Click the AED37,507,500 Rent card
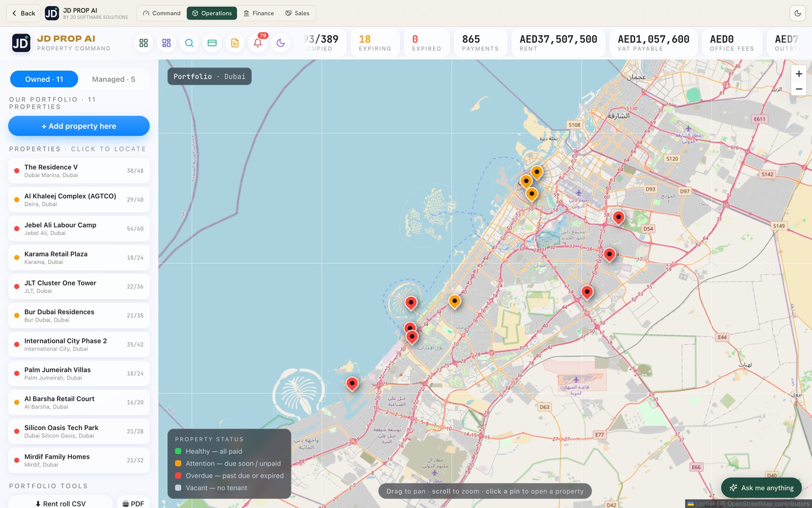The height and width of the screenshot is (508, 812). tap(558, 43)
